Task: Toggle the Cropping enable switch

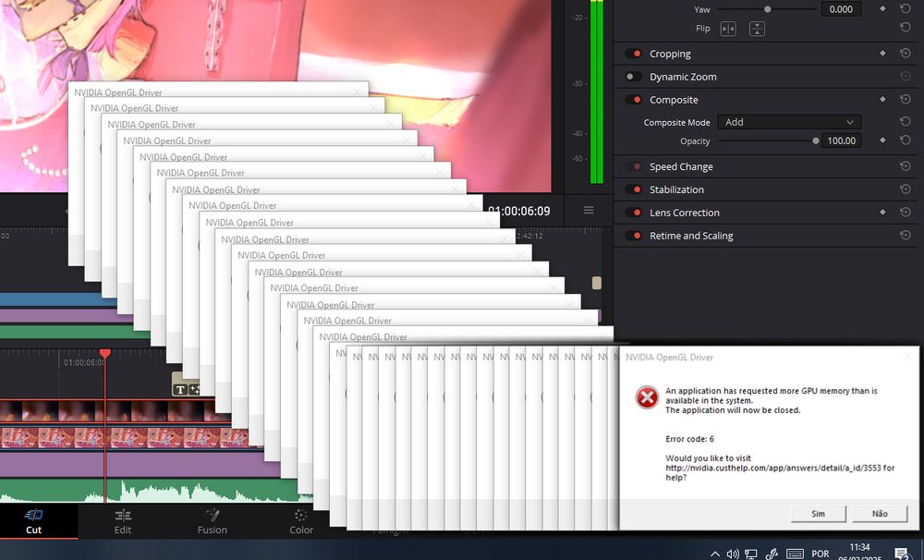Action: click(634, 54)
